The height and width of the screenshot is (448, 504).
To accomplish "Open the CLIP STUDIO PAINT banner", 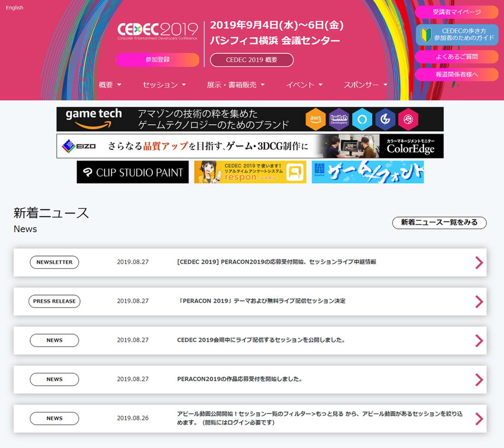I will pyautogui.click(x=133, y=172).
